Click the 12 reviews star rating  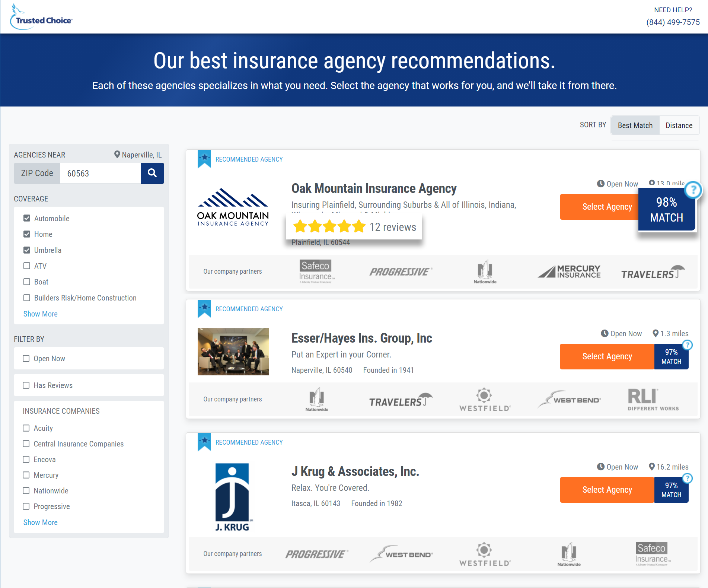pos(354,227)
